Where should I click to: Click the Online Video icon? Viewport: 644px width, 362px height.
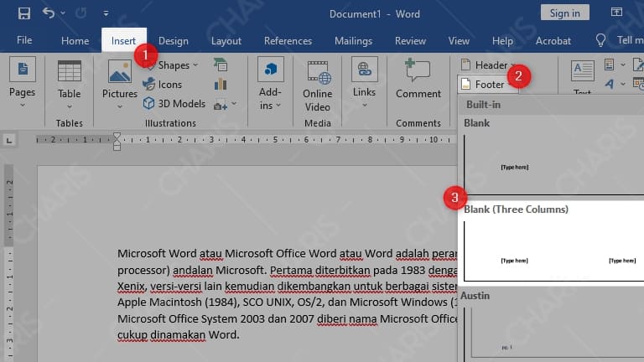pyautogui.click(x=319, y=73)
